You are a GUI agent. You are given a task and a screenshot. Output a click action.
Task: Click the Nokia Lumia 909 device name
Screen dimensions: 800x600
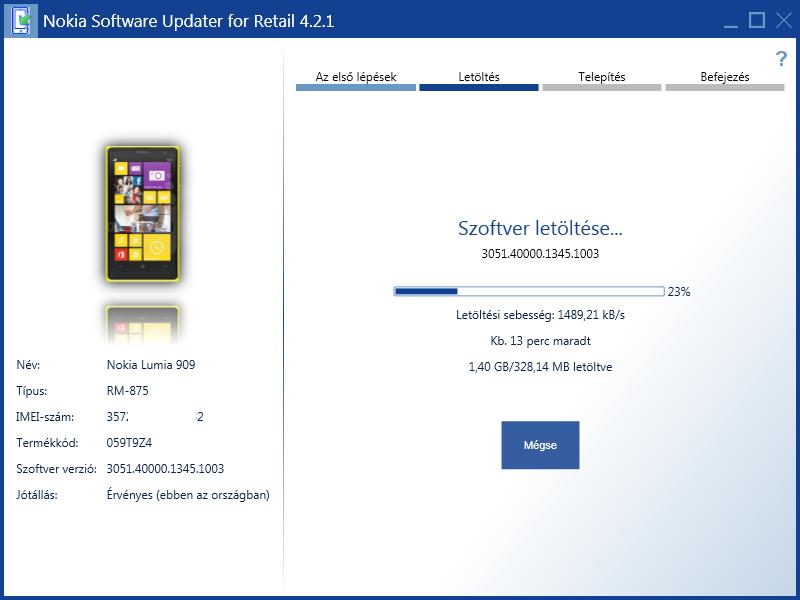[151, 365]
